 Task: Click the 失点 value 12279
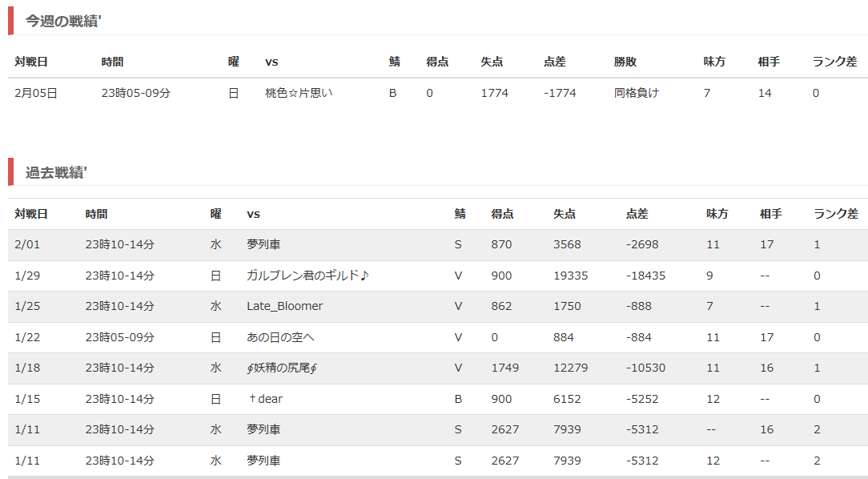click(571, 368)
